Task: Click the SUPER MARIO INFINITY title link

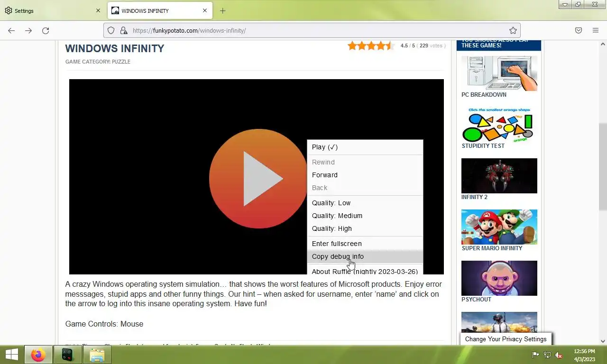Action: point(492,248)
